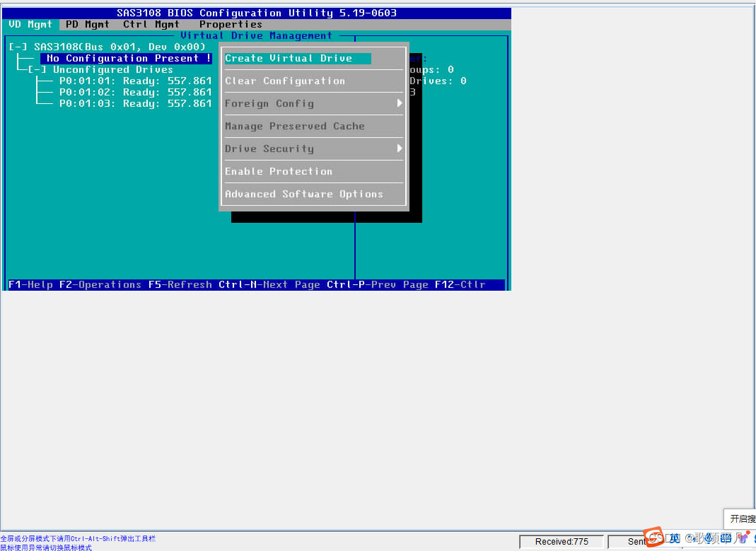Click F12-Ctlr in the footer bar
756x551 pixels.
click(460, 284)
